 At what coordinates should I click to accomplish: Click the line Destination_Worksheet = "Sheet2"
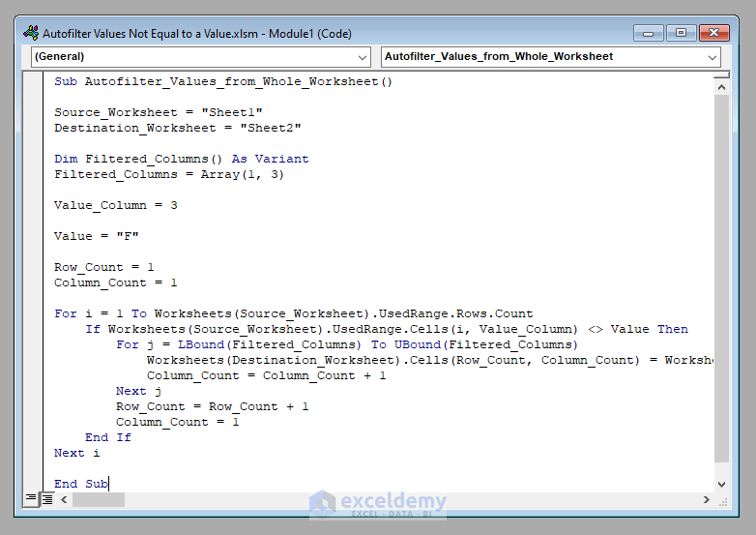pos(178,128)
